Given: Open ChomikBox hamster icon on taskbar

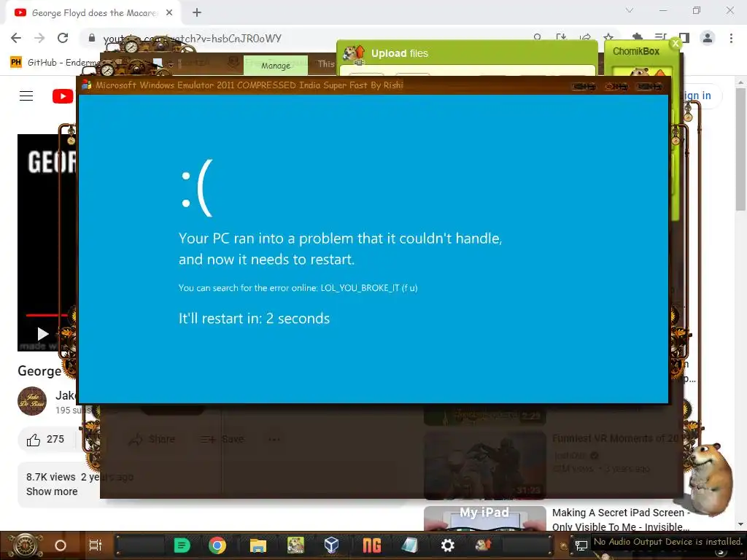Looking at the screenshot, I should point(295,545).
